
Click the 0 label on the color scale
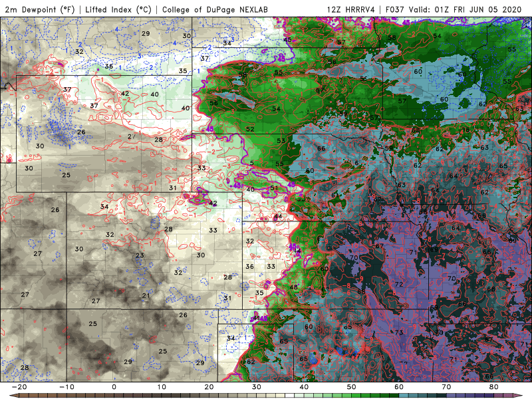point(114,387)
